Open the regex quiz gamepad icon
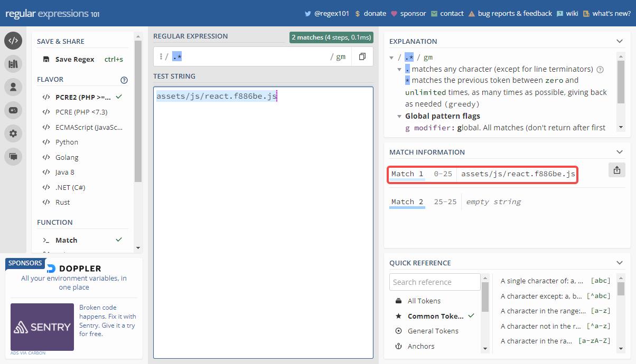The width and height of the screenshot is (636, 364). 13,110
